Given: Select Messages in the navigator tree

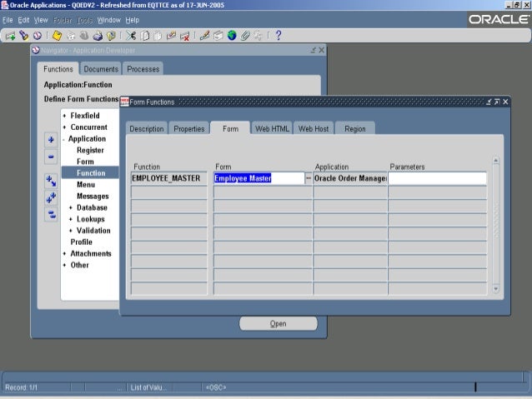Looking at the screenshot, I should pos(93,196).
